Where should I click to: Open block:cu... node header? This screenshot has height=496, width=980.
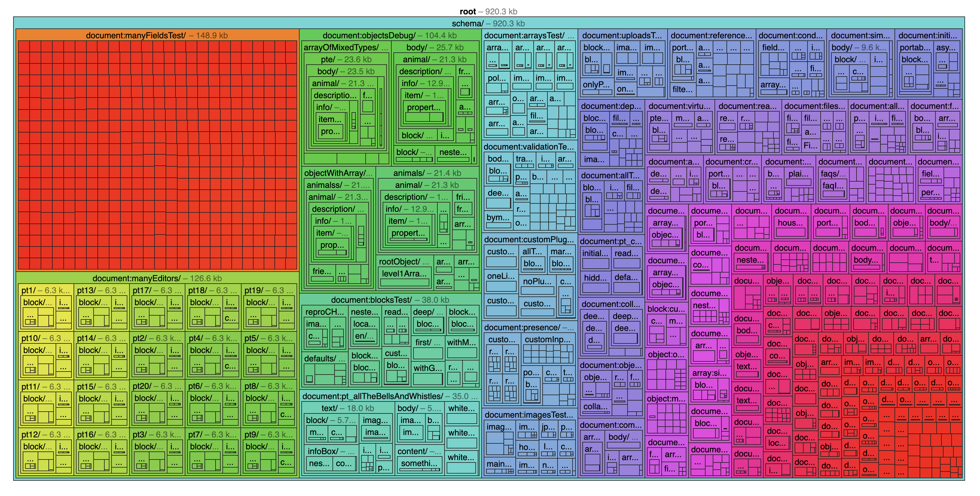pos(666,309)
